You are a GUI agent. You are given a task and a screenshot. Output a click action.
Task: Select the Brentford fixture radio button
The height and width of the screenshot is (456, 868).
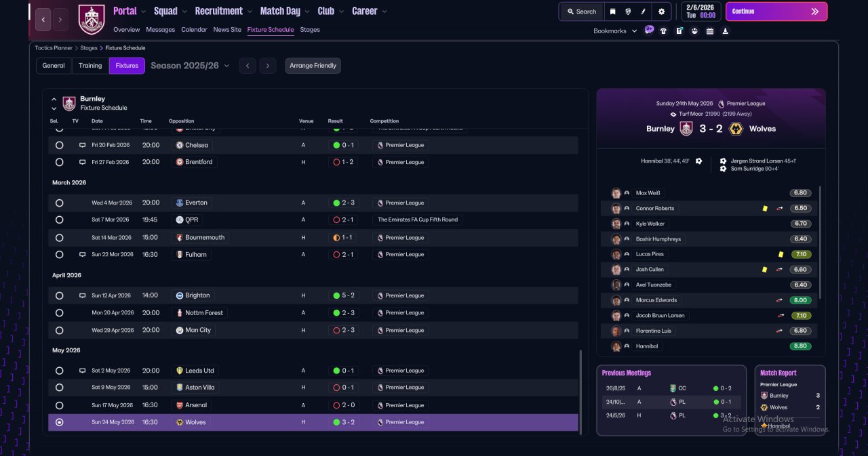click(60, 162)
